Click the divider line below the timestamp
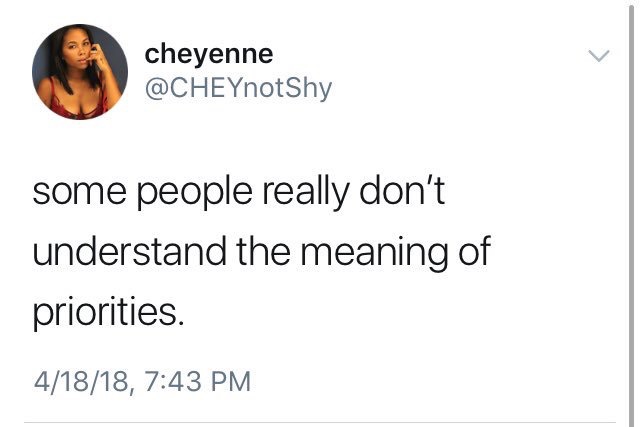 click(320, 422)
